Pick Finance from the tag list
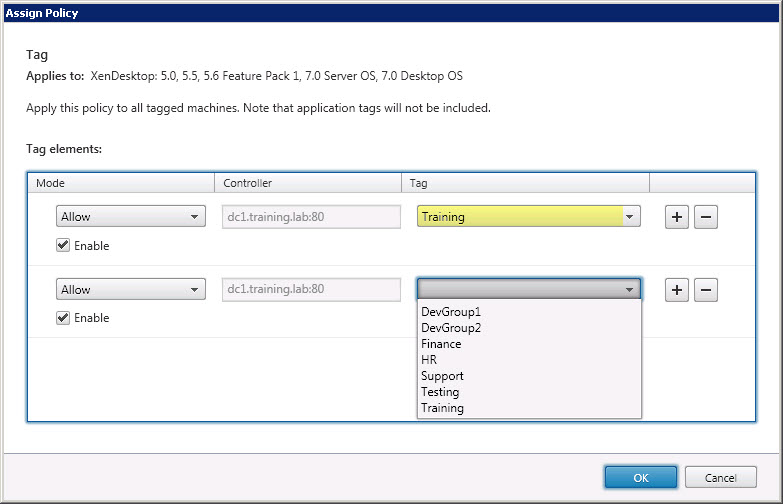Image resolution: width=783 pixels, height=504 pixels. (441, 344)
